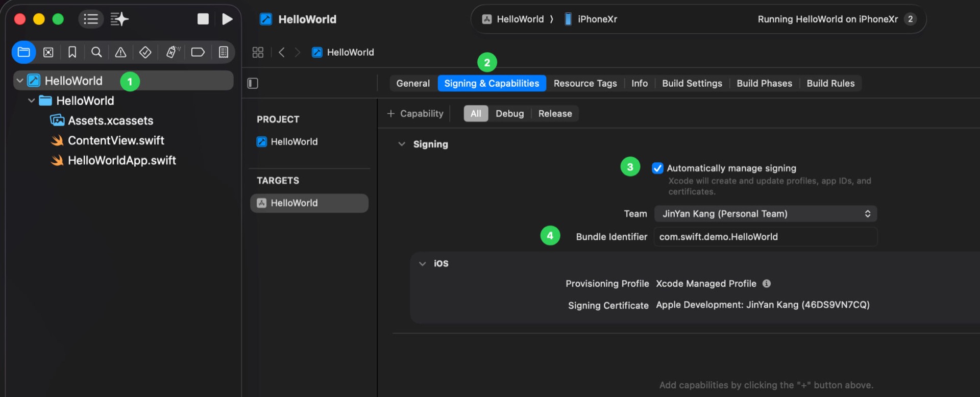
Task: Go forward in editor history
Action: pyautogui.click(x=298, y=52)
